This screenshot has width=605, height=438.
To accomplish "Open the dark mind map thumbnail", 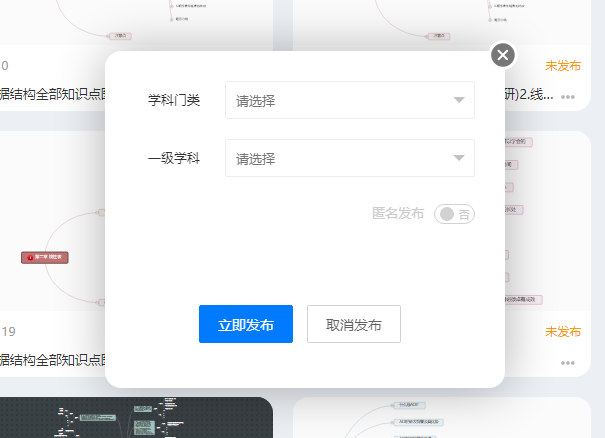I will pyautogui.click(x=136, y=418).
